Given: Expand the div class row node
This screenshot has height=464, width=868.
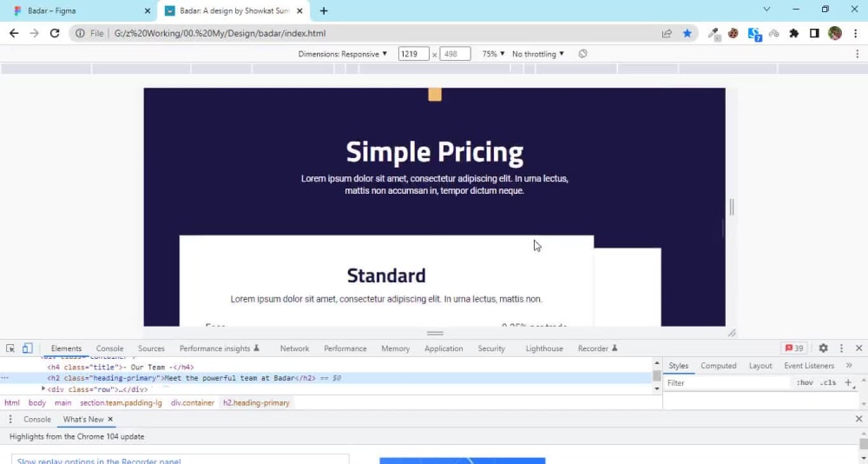Looking at the screenshot, I should 43,388.
